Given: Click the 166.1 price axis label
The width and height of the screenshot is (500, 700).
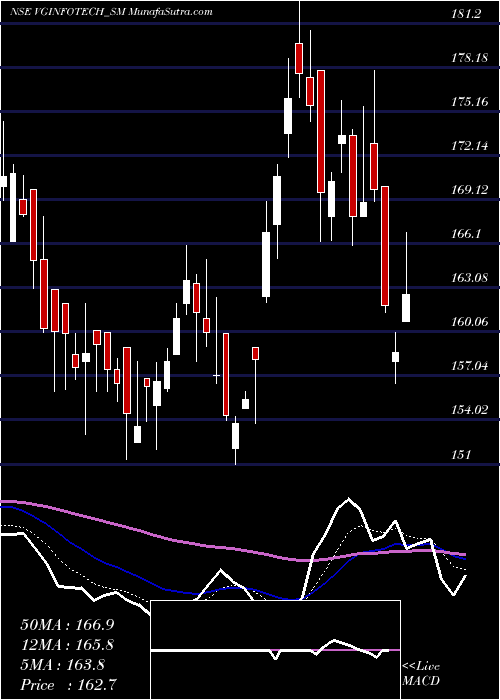Looking at the screenshot, I should (x=466, y=234).
